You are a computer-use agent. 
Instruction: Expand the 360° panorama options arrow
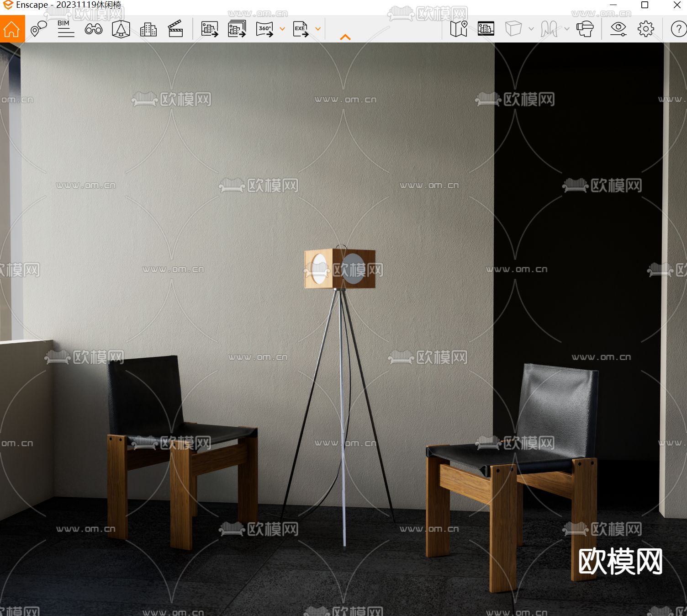click(282, 29)
